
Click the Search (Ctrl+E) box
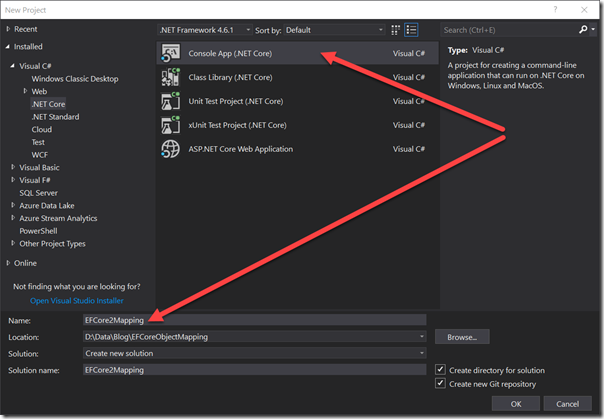510,30
